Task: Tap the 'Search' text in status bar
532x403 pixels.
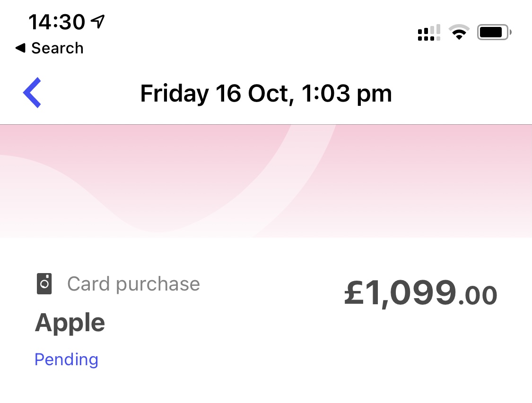Action: tap(57, 48)
